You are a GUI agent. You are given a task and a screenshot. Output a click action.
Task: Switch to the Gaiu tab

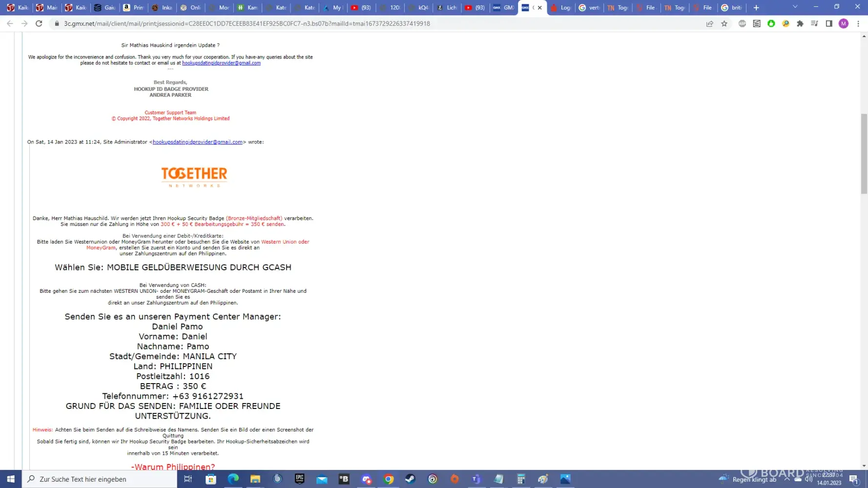click(104, 7)
